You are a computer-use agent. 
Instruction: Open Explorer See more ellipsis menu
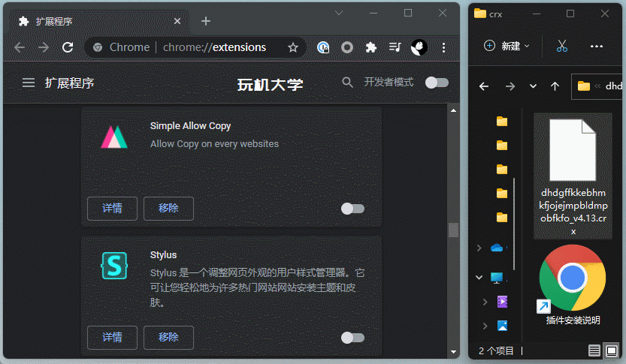click(x=597, y=47)
